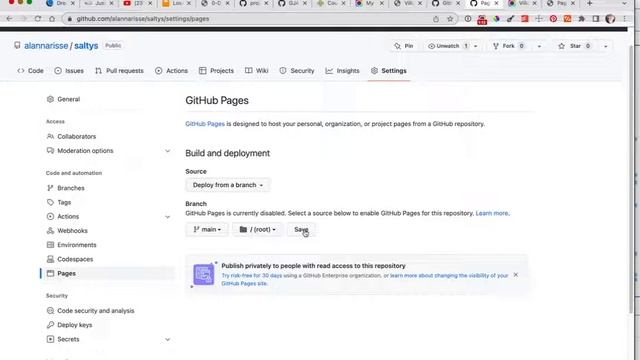Dismiss the Publish privately banner
Viewport: 640px width, 360px height.
point(516,275)
